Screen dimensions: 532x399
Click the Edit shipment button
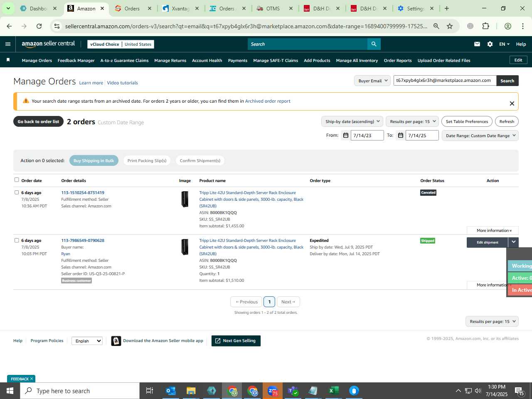(487, 242)
